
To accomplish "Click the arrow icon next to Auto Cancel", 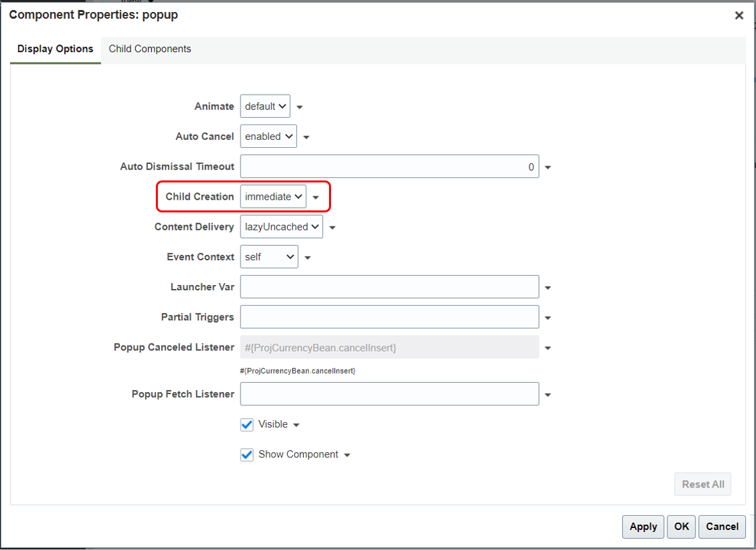I will 306,137.
